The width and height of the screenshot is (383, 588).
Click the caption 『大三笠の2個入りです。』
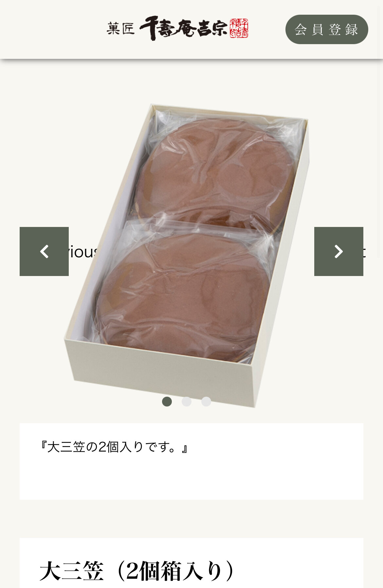(x=113, y=447)
